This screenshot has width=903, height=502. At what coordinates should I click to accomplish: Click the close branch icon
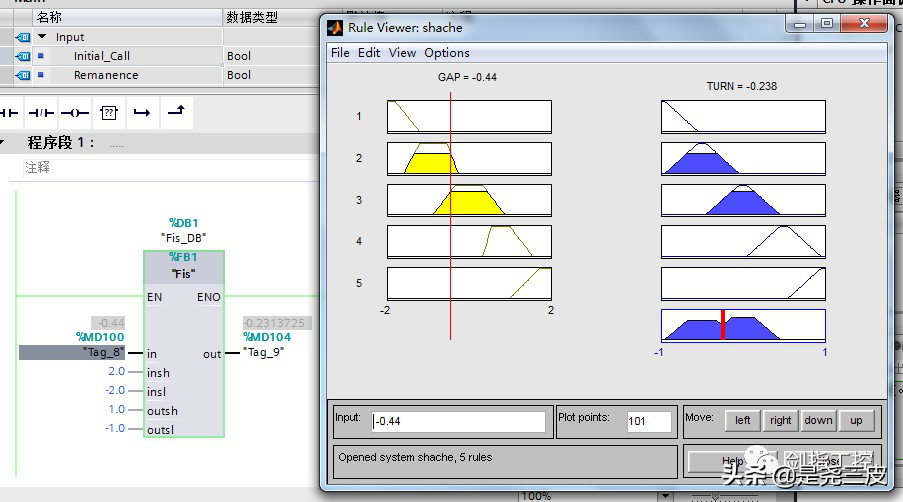175,112
